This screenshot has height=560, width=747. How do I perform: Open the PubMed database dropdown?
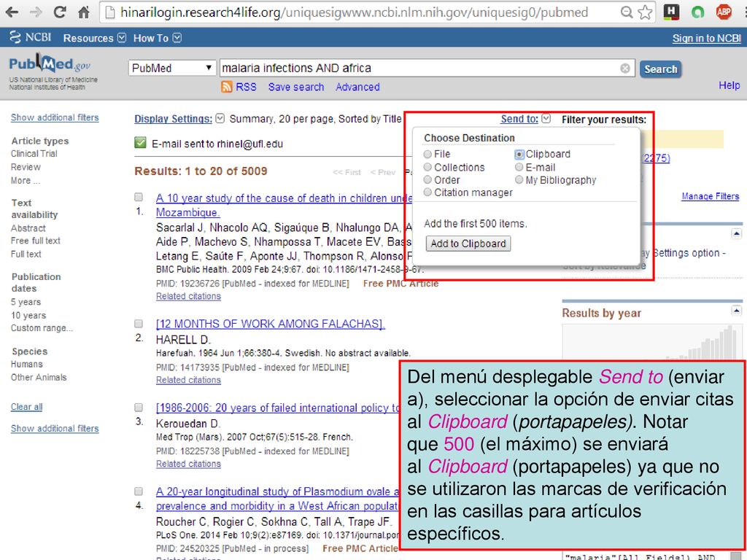click(x=171, y=68)
